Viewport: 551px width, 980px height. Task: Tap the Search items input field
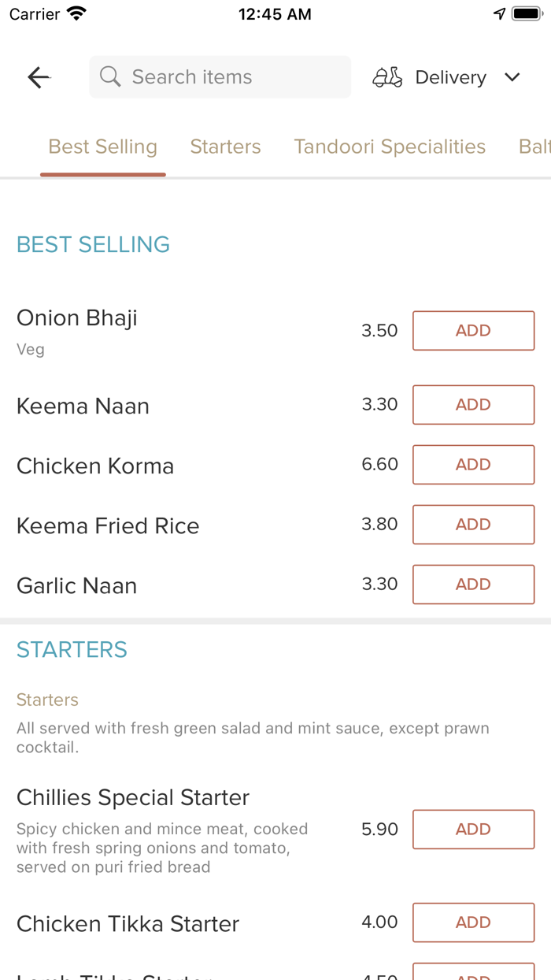(x=220, y=76)
